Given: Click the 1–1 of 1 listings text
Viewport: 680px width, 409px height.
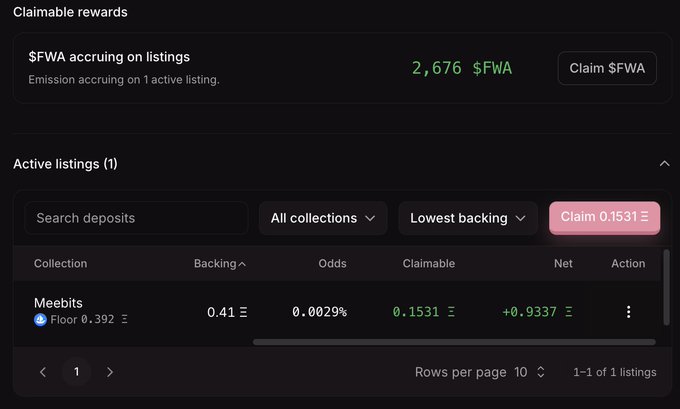Looking at the screenshot, I should coord(615,372).
